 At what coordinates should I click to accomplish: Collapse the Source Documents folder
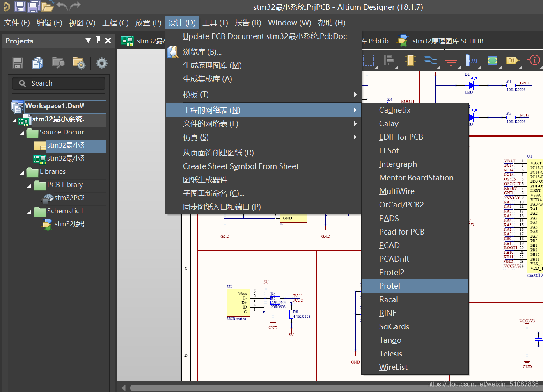tap(22, 133)
